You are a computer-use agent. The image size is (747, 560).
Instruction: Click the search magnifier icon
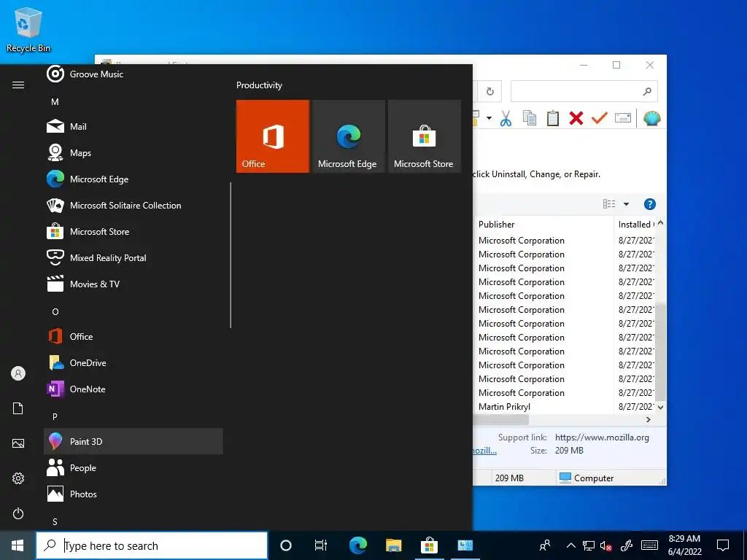click(647, 91)
